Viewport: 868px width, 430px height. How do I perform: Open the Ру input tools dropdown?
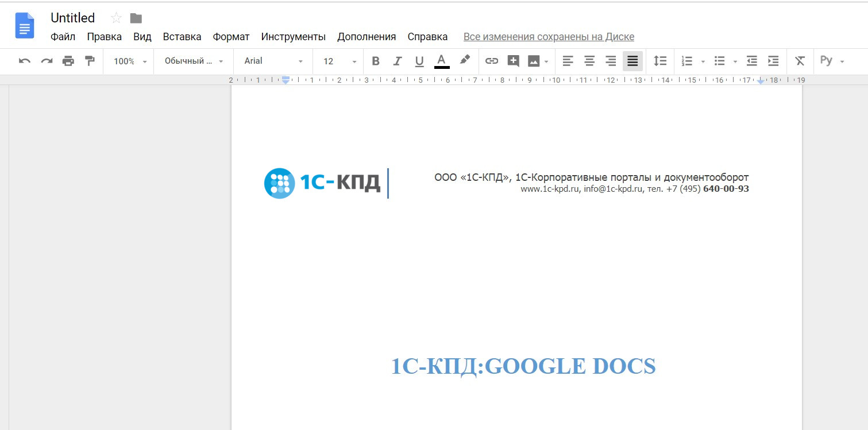(x=832, y=61)
